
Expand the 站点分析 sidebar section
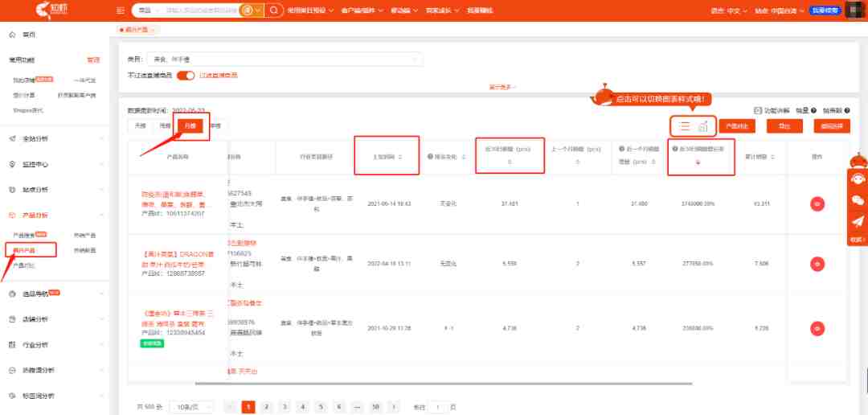(x=55, y=190)
